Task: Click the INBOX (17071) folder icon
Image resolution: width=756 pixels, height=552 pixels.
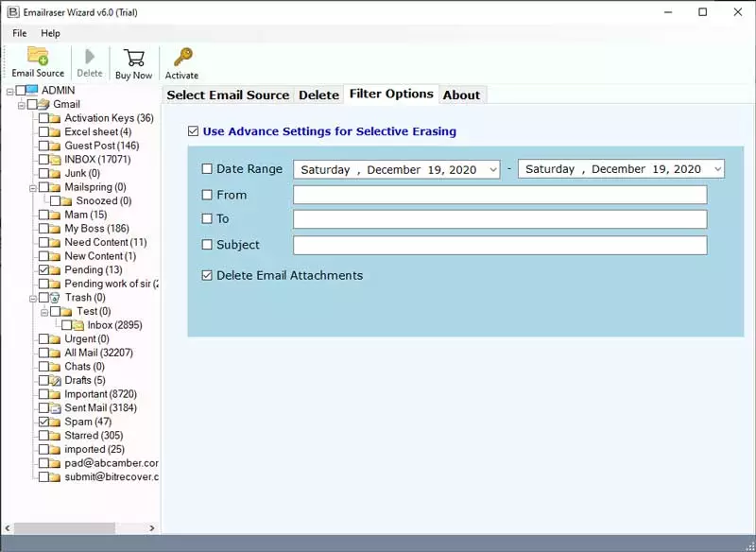Action: 55,160
